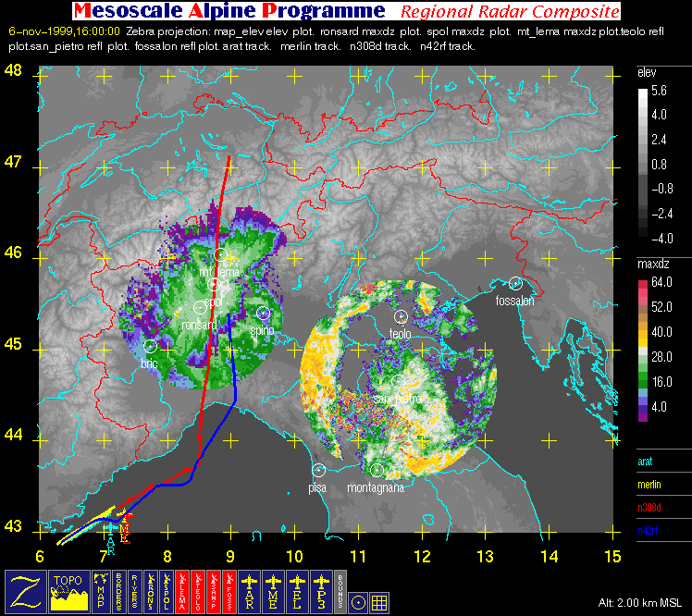The height and width of the screenshot is (616, 692).
Task: Click the maxdz reflectivity color scale
Action: pos(643,350)
